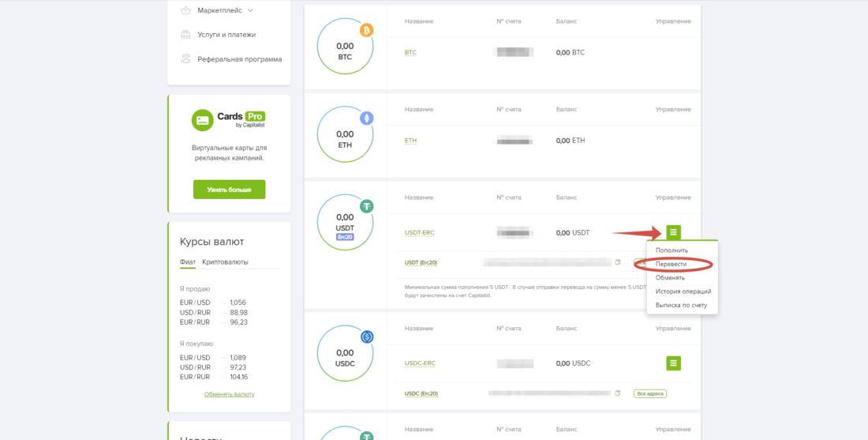Viewport: 868px width, 440px height.
Task: Click the Узнать больше button
Action: click(x=229, y=190)
